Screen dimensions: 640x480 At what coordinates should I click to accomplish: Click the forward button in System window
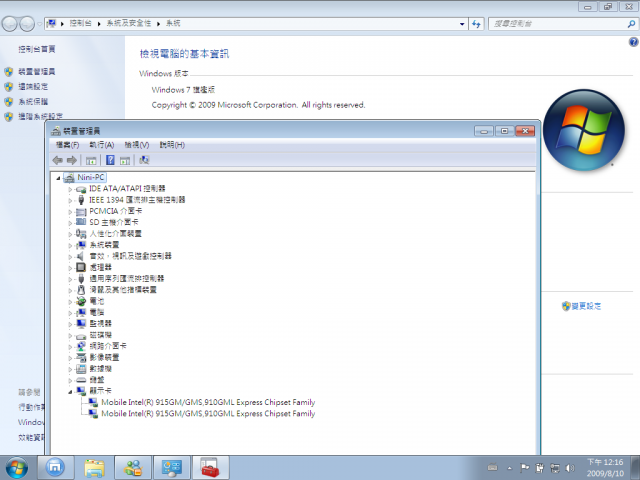(x=27, y=24)
